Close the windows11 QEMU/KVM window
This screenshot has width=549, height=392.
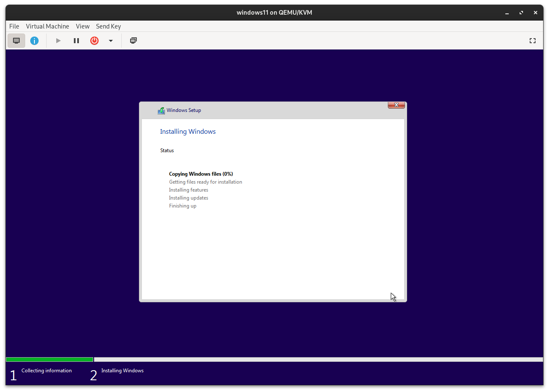click(536, 13)
